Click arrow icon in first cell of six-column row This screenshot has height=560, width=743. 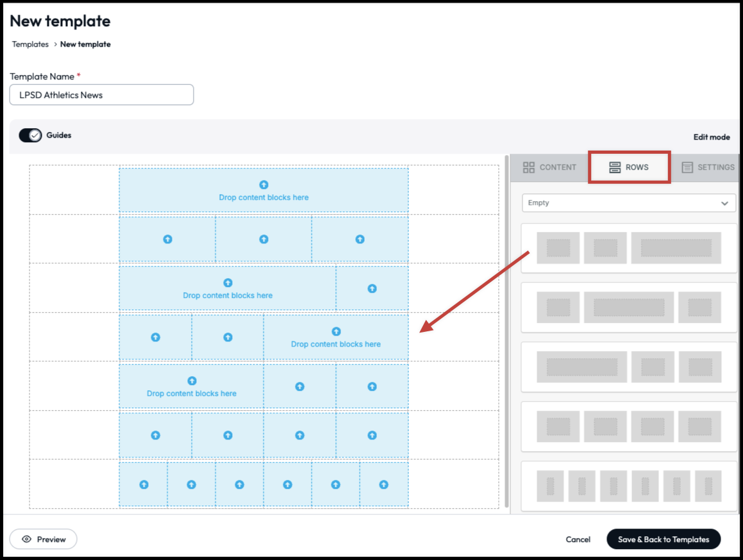coord(144,484)
